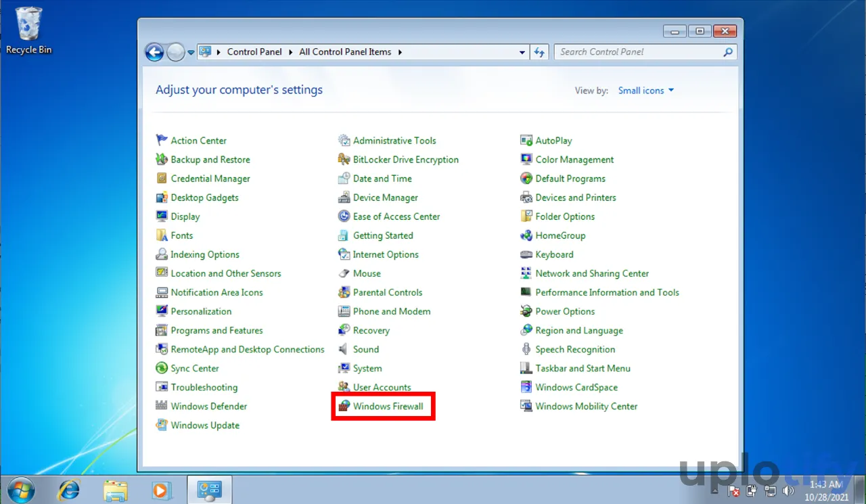Click the Display icon
This screenshot has width=866, height=504.
(x=162, y=216)
